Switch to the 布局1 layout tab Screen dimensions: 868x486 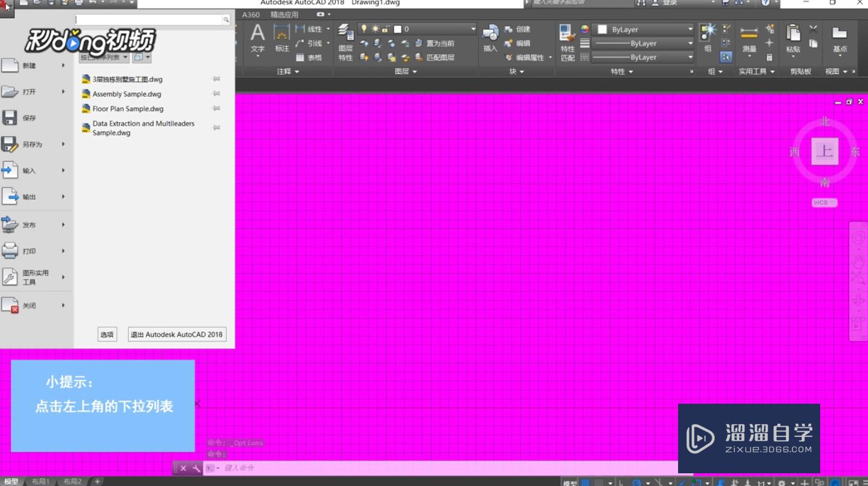(x=41, y=482)
